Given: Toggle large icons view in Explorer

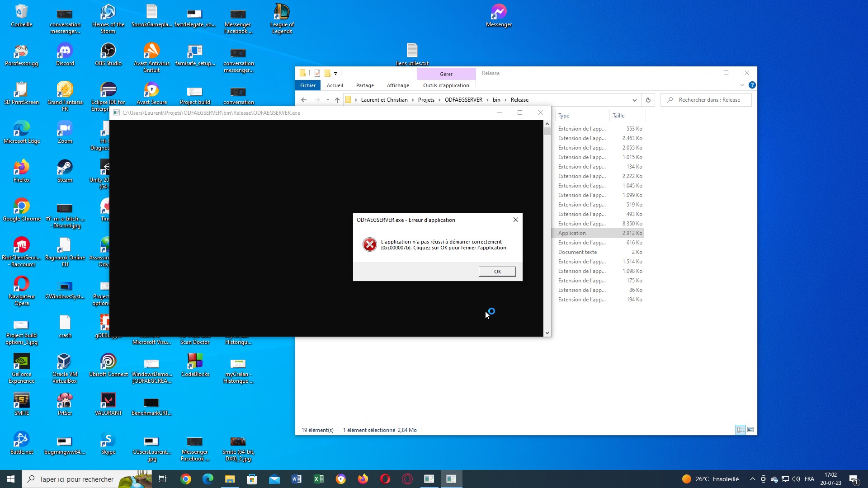Looking at the screenshot, I should pos(750,430).
